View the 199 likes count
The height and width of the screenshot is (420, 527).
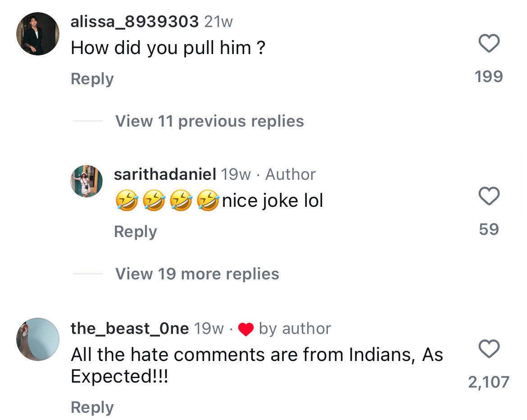[489, 77]
